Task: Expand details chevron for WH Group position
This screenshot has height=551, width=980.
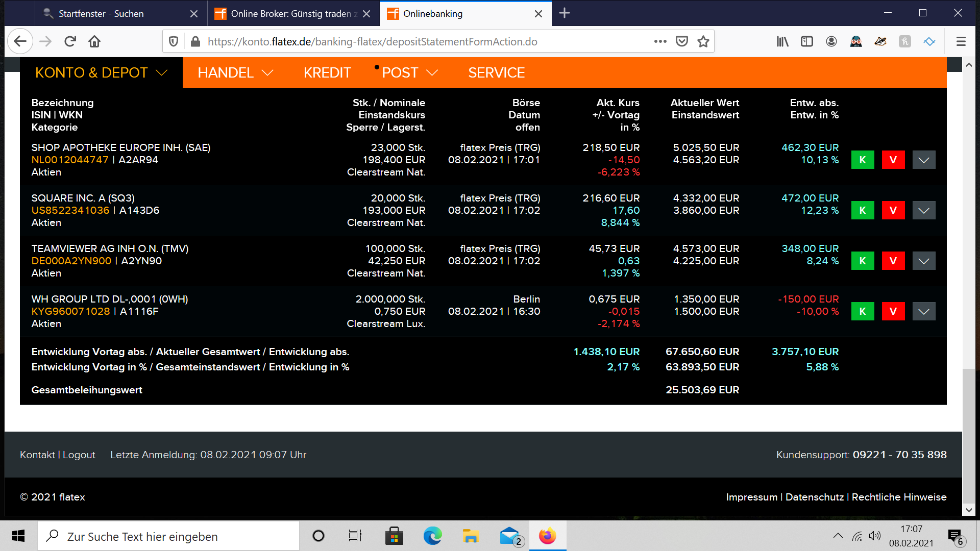Action: click(923, 311)
